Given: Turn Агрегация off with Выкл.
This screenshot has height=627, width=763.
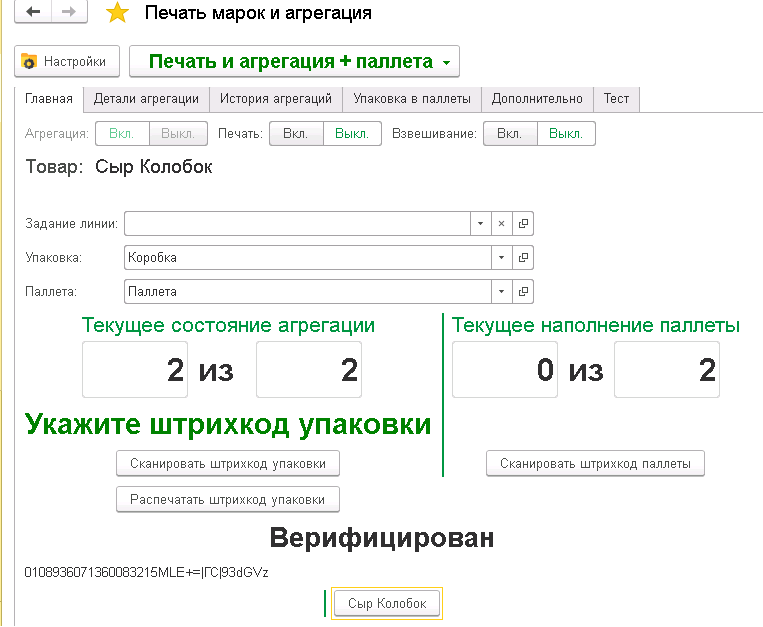Looking at the screenshot, I should [178, 133].
